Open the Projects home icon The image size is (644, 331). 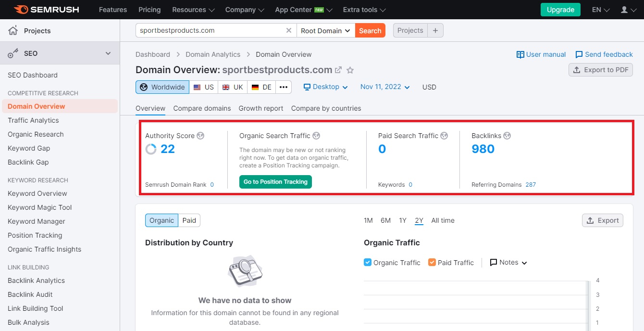[x=13, y=31]
